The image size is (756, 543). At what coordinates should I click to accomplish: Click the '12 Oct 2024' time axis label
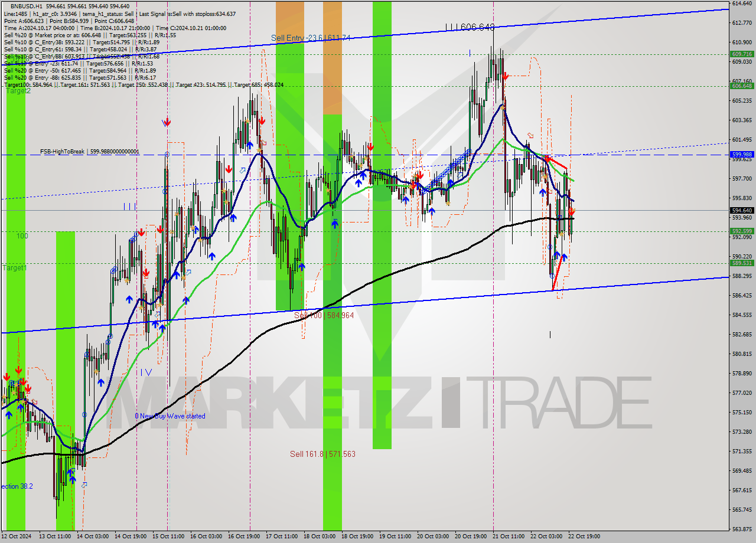(x=17, y=537)
